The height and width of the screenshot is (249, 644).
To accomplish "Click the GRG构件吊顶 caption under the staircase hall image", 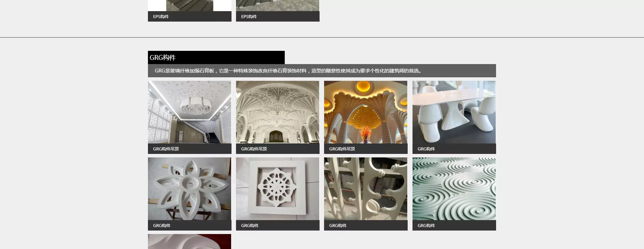I will point(166,149).
